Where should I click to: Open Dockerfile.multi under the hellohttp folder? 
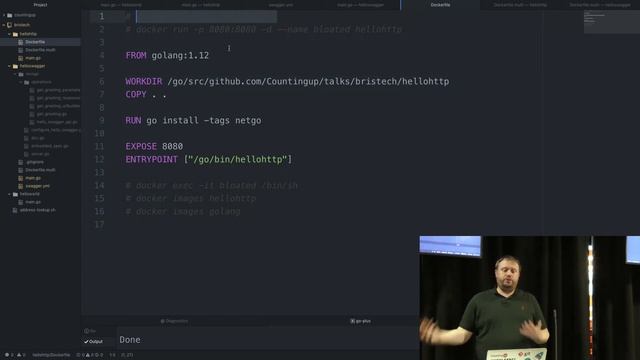pyautogui.click(x=40, y=50)
